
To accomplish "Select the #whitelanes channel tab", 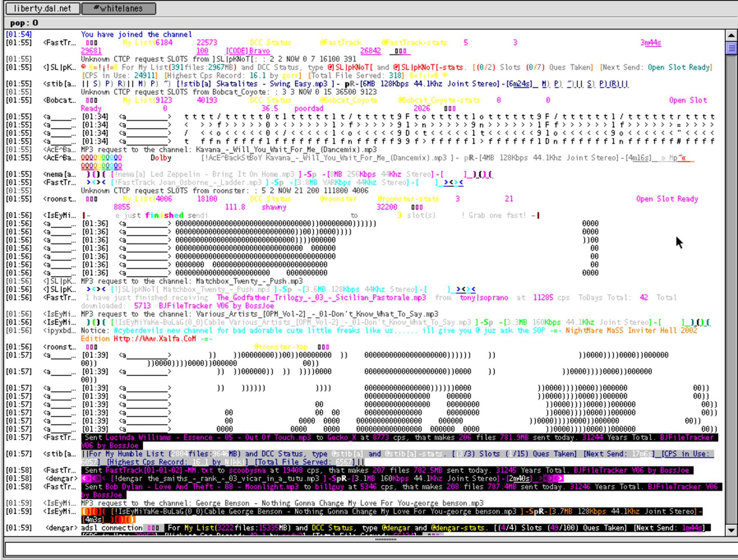I will (x=118, y=8).
